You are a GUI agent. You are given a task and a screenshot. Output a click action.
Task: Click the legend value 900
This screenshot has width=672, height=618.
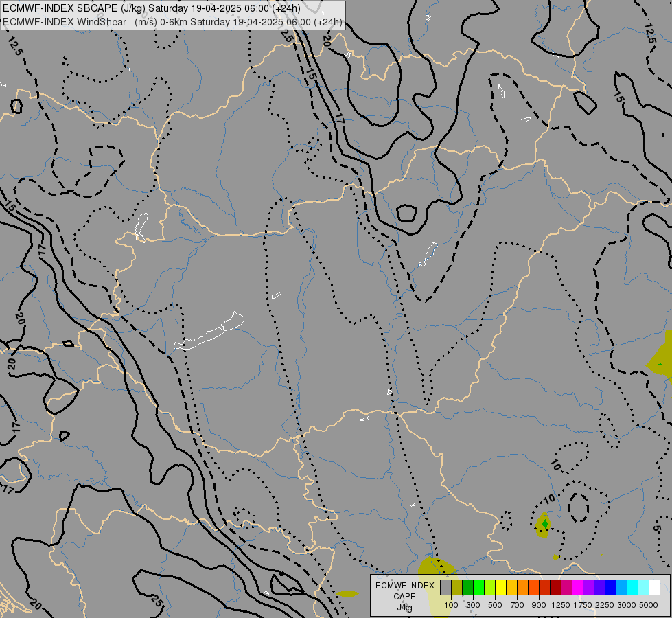[x=539, y=605]
